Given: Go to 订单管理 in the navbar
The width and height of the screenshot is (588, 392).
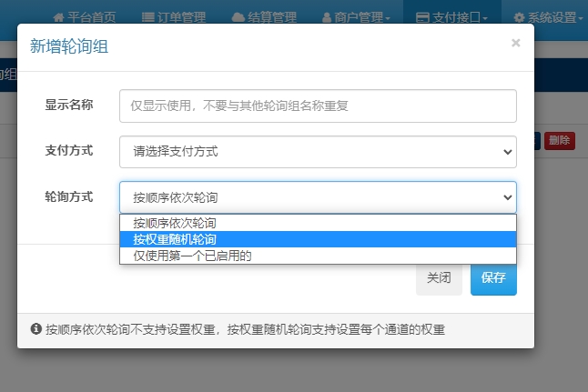Looking at the screenshot, I should click(x=174, y=17).
